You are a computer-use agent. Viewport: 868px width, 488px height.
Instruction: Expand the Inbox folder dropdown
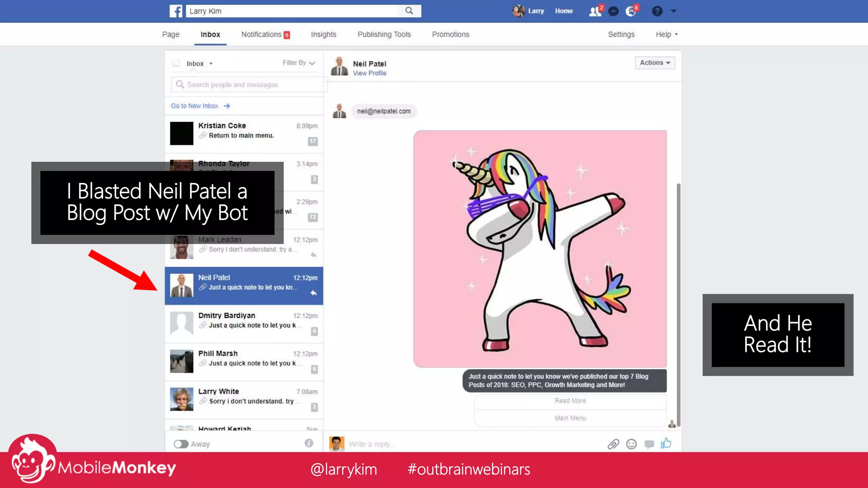[x=199, y=64]
